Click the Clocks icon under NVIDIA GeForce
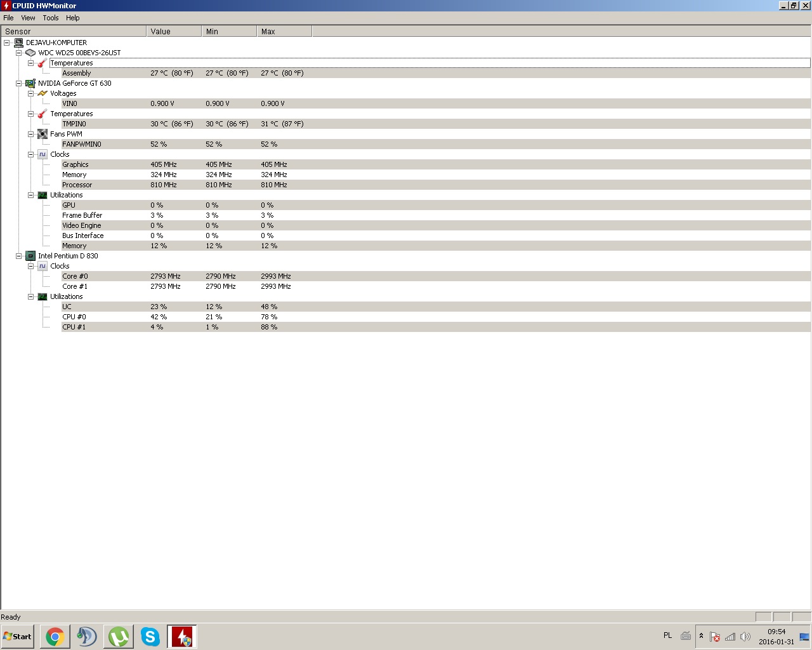Image resolution: width=812 pixels, height=650 pixels. click(x=43, y=154)
